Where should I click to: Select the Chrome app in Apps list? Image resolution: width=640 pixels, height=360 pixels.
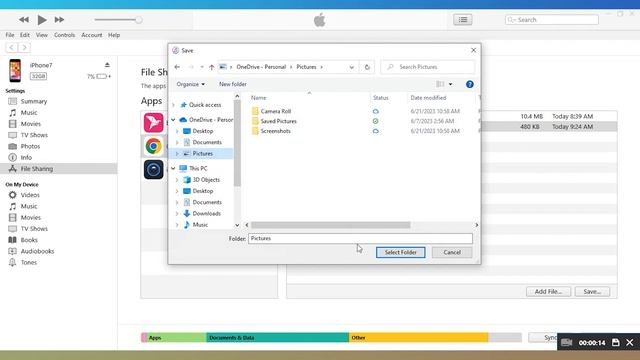coord(153,146)
